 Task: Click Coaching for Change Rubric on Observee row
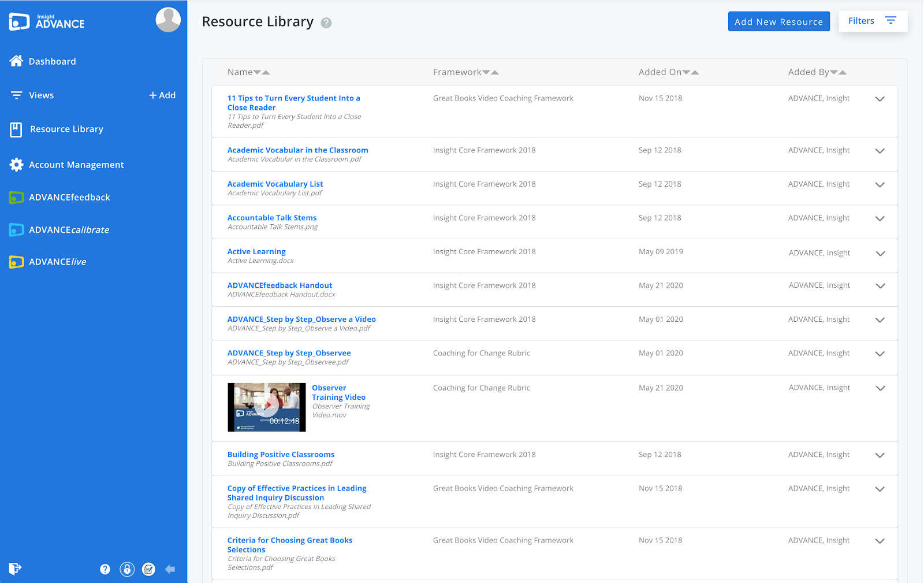(482, 353)
